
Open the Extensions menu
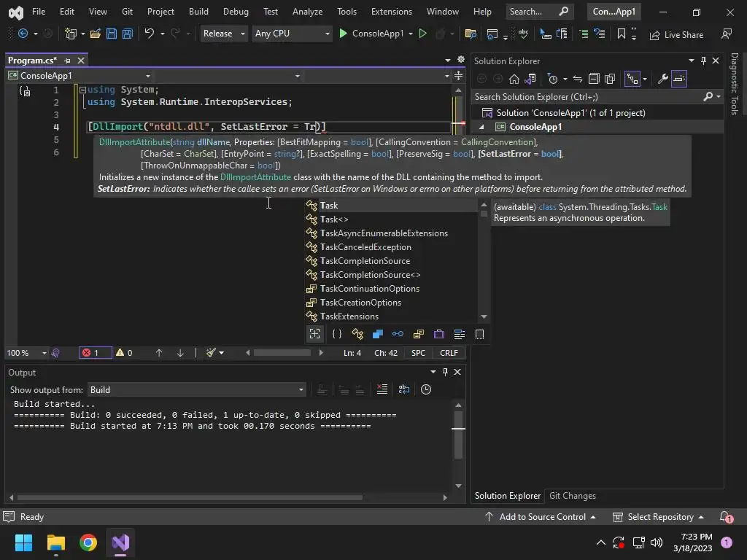[392, 12]
